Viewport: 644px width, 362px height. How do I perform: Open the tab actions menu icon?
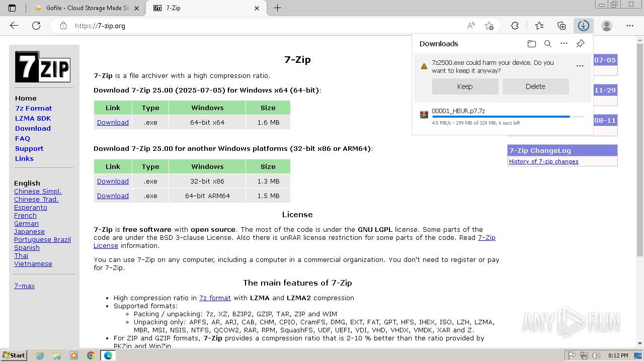12,8
